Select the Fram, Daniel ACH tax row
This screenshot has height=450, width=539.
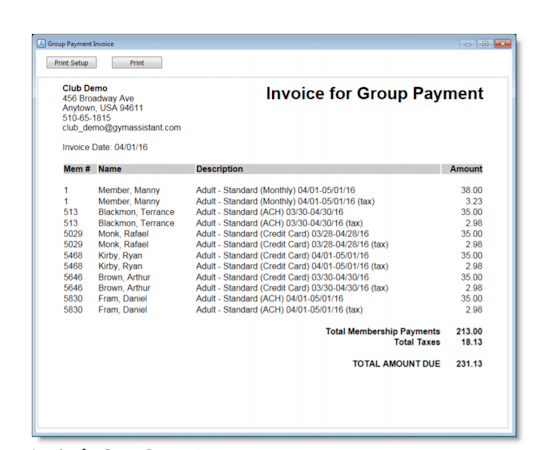pos(273,310)
